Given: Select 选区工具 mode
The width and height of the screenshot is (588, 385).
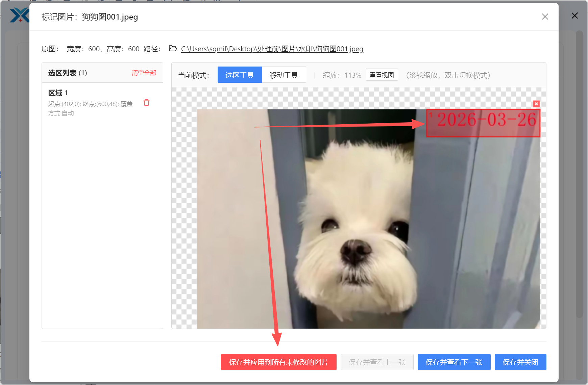Looking at the screenshot, I should click(x=240, y=75).
